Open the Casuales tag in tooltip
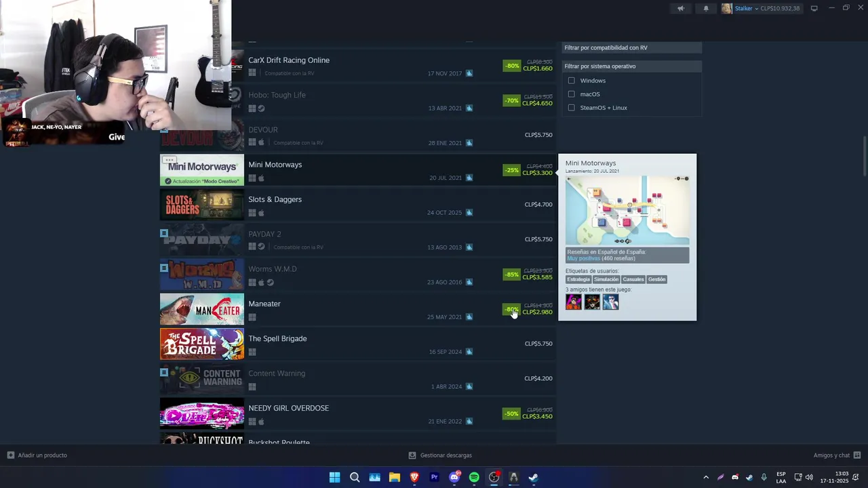 click(x=633, y=279)
